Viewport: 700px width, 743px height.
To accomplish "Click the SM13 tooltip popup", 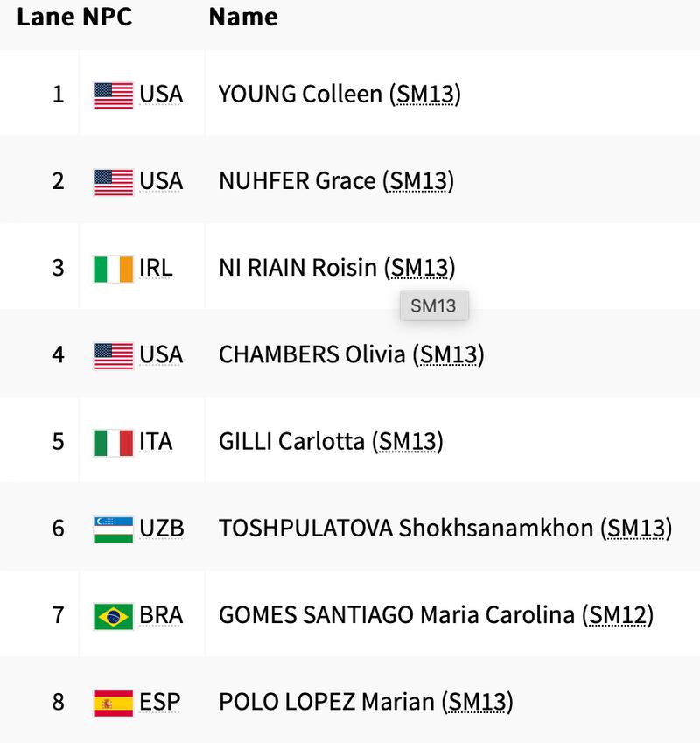I will [x=434, y=305].
